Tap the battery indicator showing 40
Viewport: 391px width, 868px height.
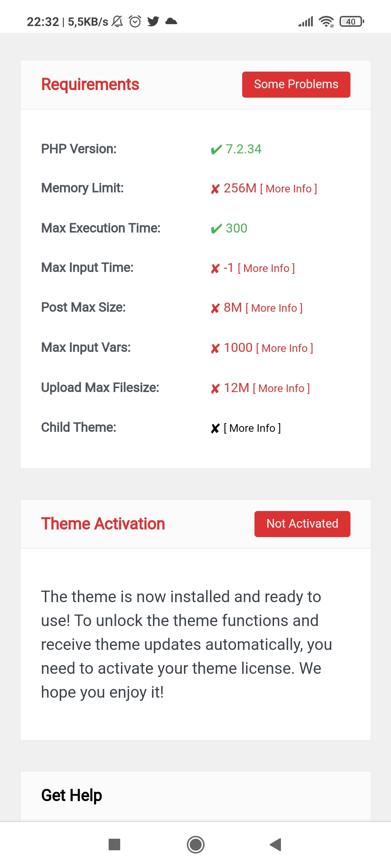pos(352,22)
